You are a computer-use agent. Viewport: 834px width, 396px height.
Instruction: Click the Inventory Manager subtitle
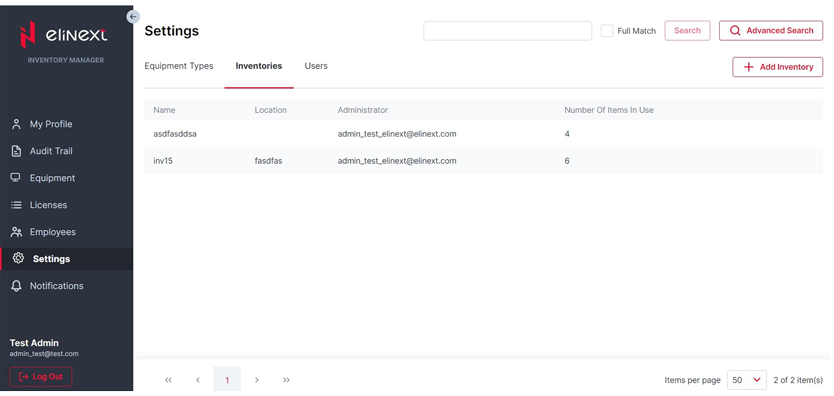point(66,60)
